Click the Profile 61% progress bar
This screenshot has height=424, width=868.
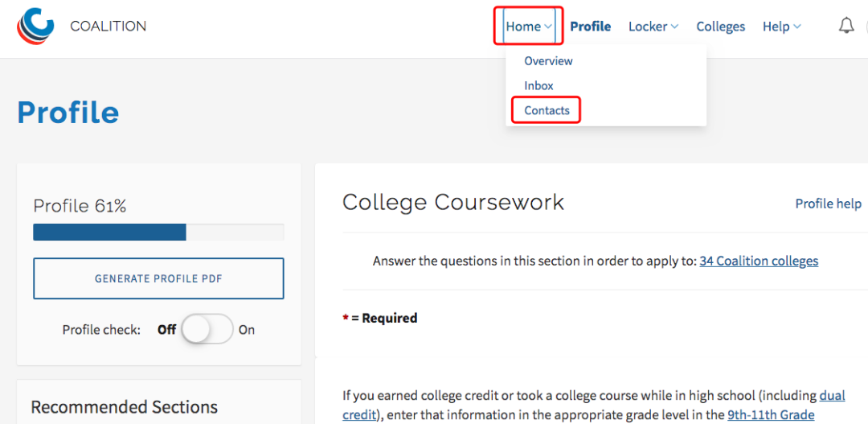pyautogui.click(x=158, y=232)
